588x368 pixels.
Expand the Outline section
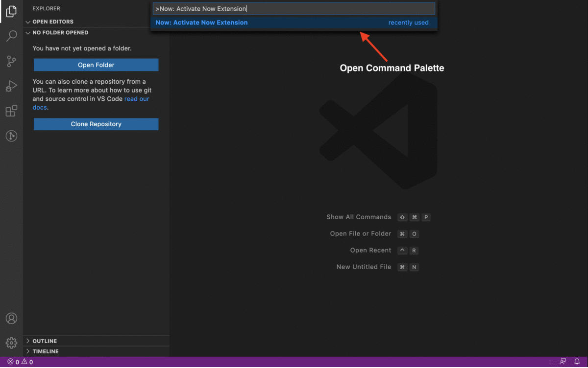pos(96,341)
